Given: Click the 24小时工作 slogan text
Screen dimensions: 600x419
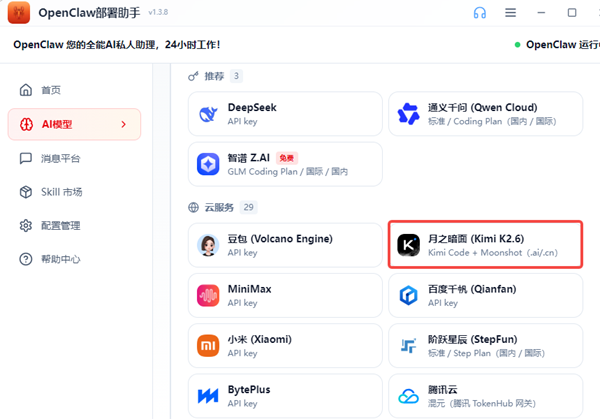Looking at the screenshot, I should tap(192, 45).
